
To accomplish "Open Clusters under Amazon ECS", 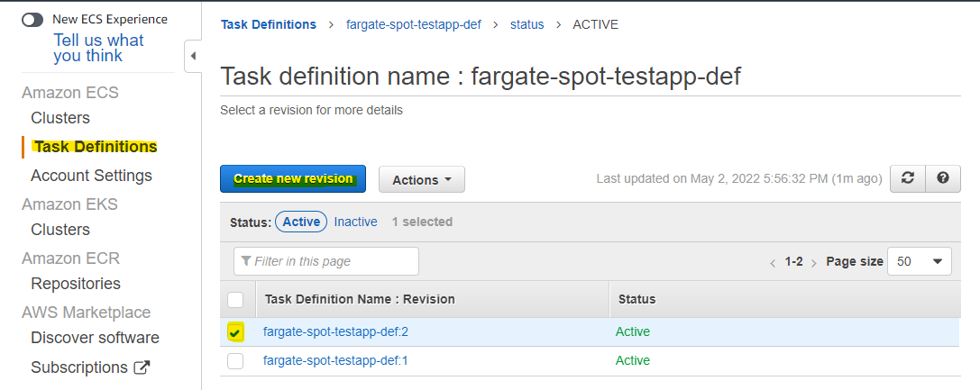I will (60, 118).
